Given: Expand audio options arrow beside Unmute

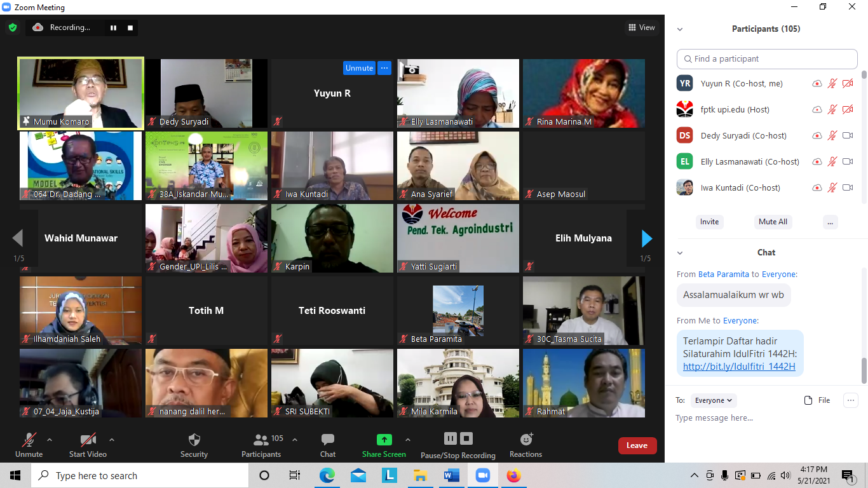Looking at the screenshot, I should coord(50,439).
